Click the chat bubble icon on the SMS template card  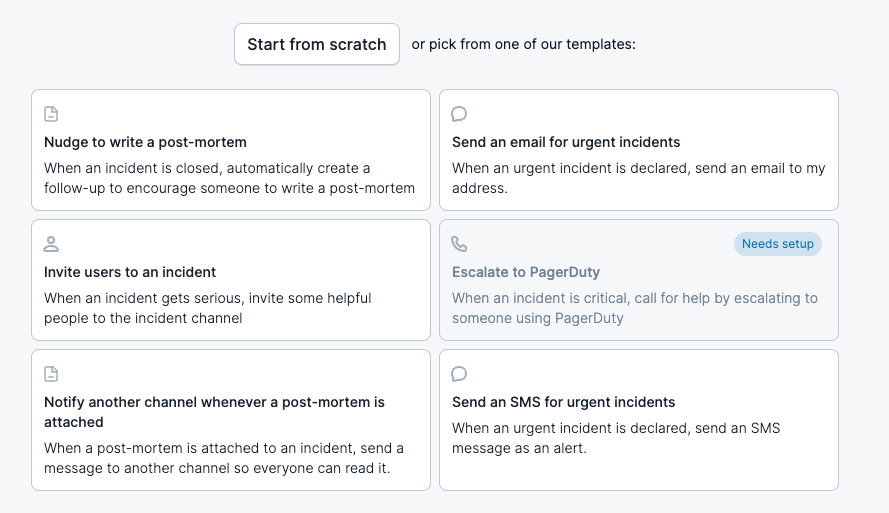click(x=460, y=374)
